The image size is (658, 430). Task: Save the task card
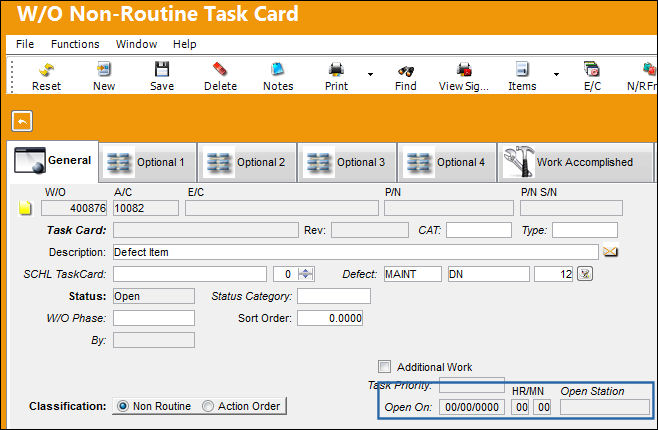(162, 77)
